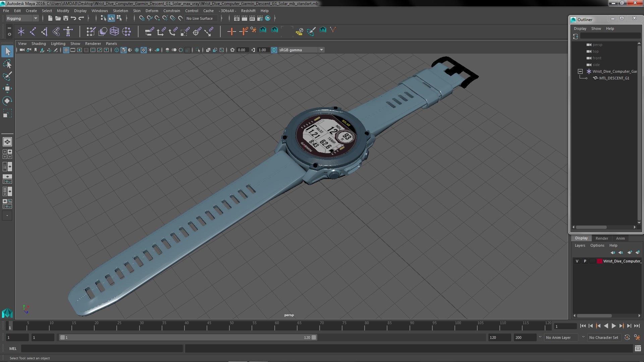Click the HumanIK skeleton shelf icon

tap(68, 32)
